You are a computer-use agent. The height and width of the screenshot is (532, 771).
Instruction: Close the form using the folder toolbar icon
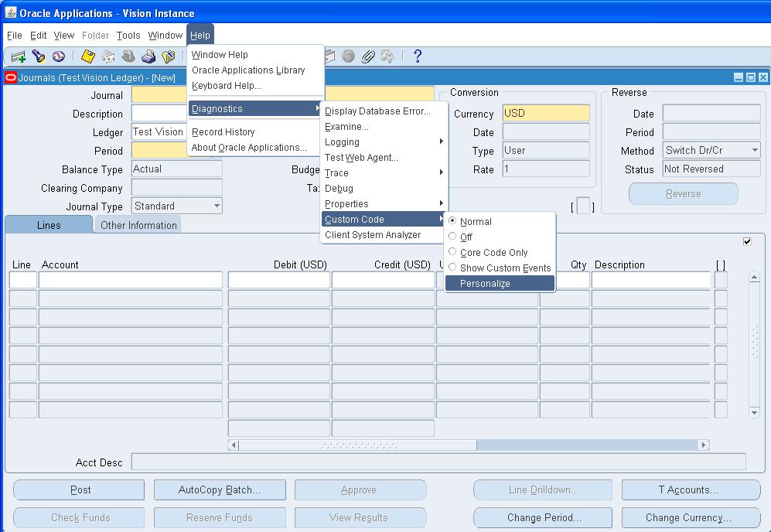pos(169,56)
